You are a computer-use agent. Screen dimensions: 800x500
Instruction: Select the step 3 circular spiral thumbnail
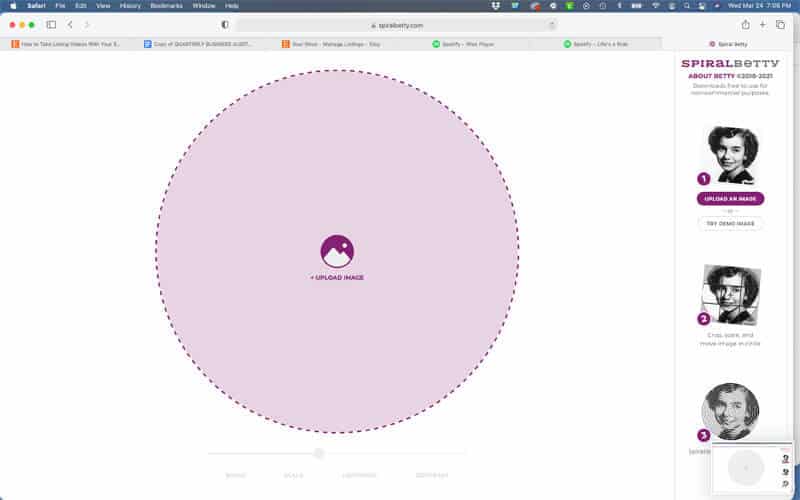tap(730, 411)
